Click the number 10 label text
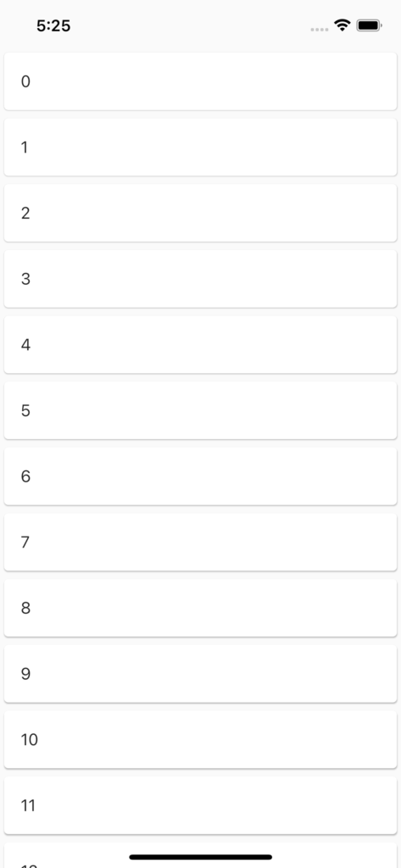401x868 pixels. (30, 740)
